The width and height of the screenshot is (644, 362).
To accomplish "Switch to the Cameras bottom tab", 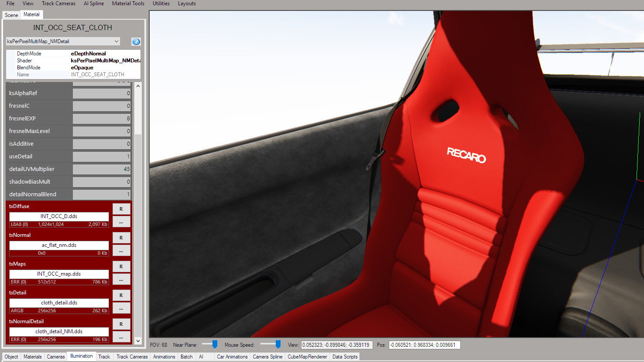I will point(56,357).
